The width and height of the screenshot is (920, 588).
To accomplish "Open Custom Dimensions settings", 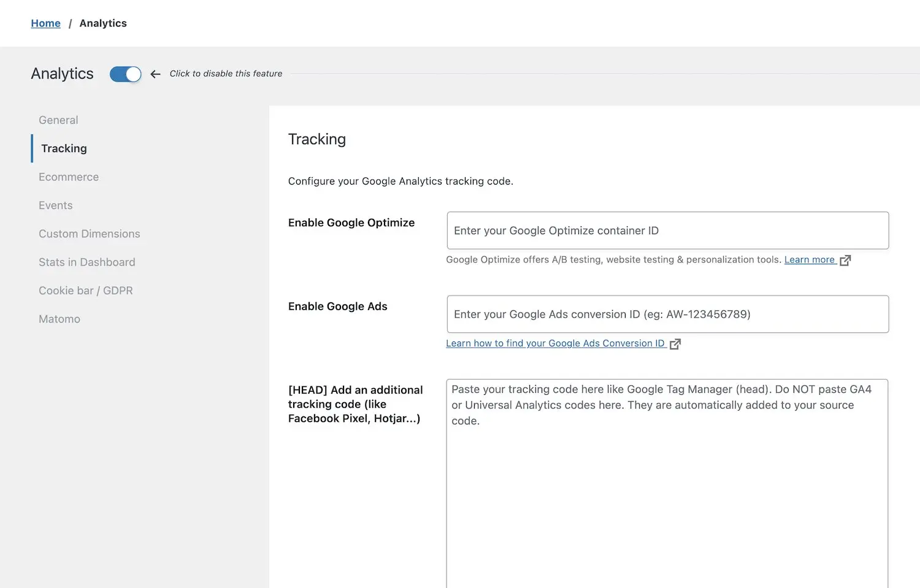I will (90, 234).
